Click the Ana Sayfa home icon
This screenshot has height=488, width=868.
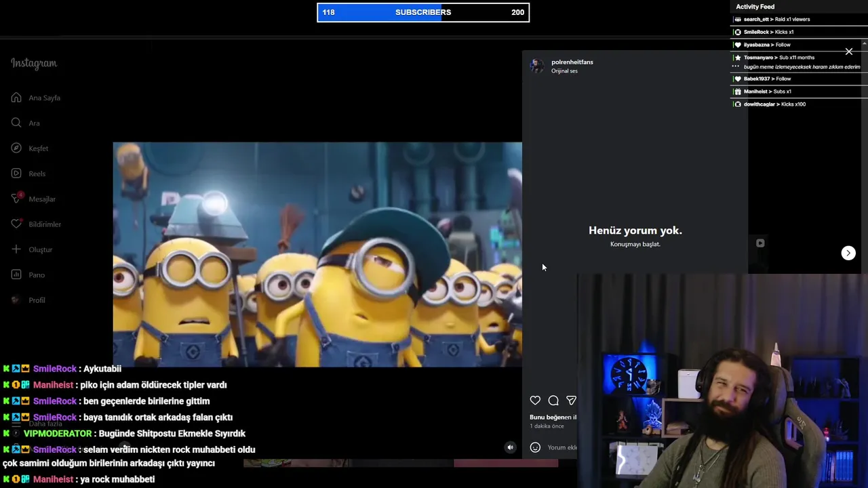coord(16,98)
